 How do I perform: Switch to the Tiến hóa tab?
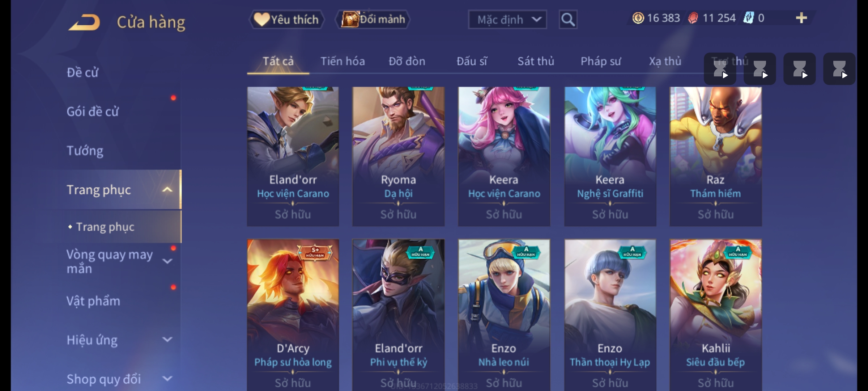(342, 61)
